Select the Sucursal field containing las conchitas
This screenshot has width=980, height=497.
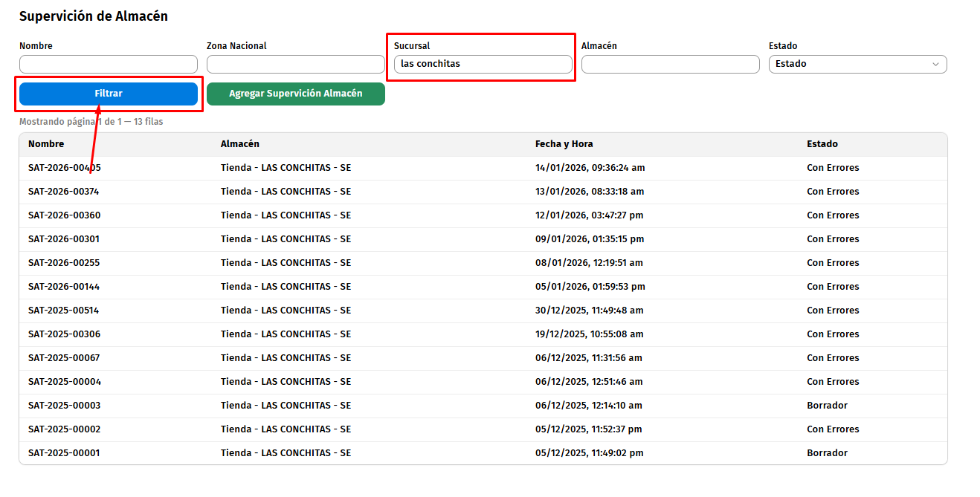point(483,65)
